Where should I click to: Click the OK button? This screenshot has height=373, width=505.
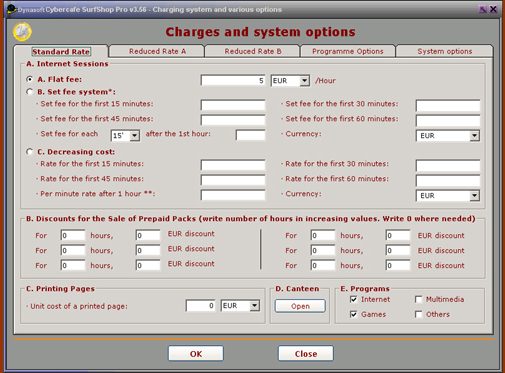click(196, 354)
